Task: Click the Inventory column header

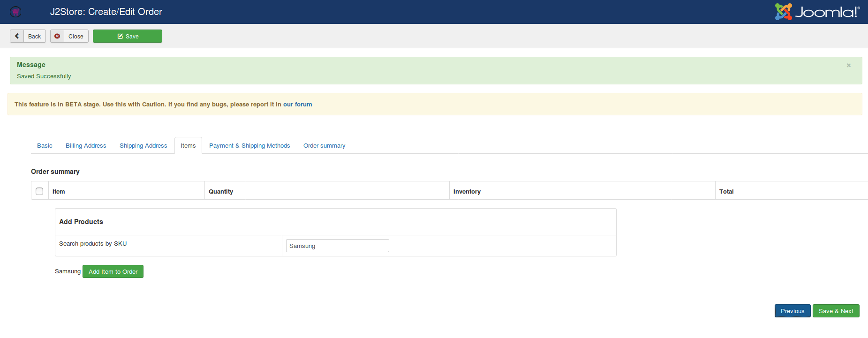Action: tap(467, 191)
